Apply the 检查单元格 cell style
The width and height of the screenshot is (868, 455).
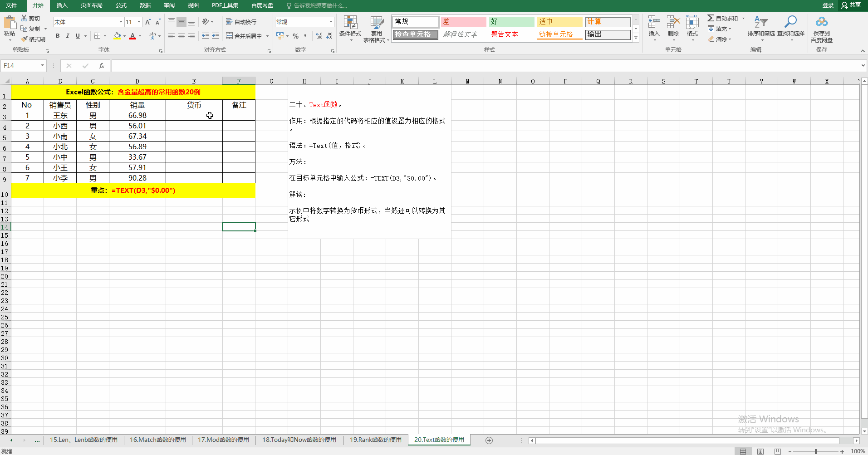[x=414, y=34]
